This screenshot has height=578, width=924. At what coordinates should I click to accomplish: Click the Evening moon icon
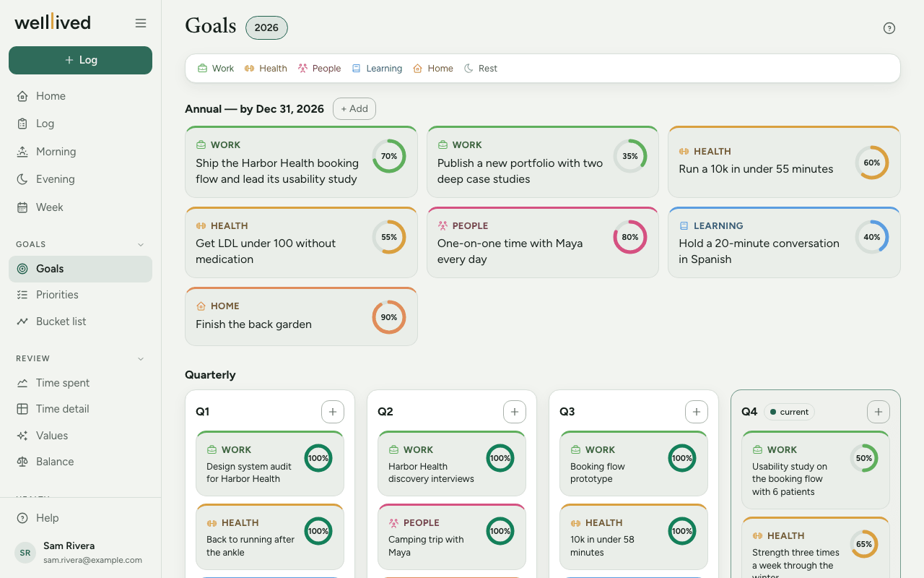(22, 179)
